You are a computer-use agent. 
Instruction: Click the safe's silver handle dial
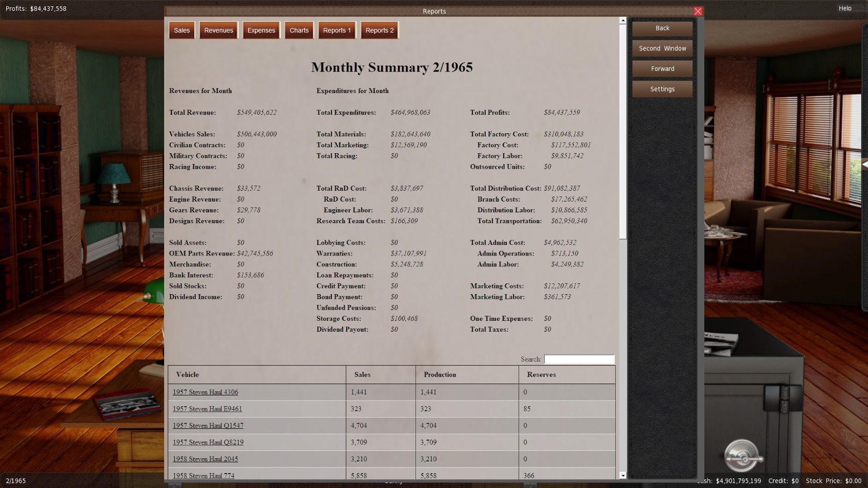coord(742,455)
